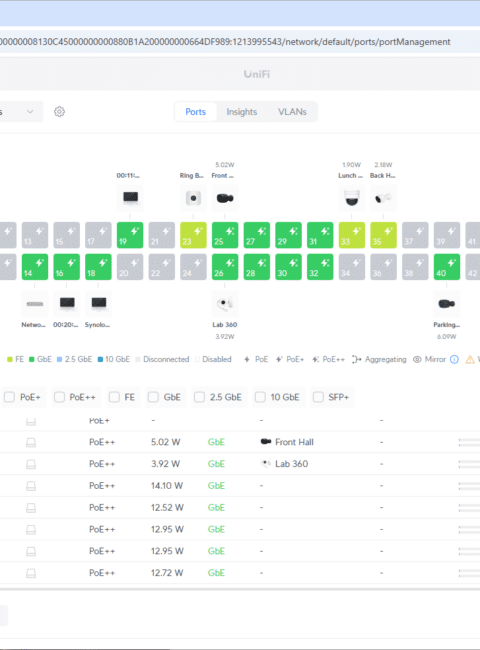Click the Ring B... doorbell device icon

193,198
